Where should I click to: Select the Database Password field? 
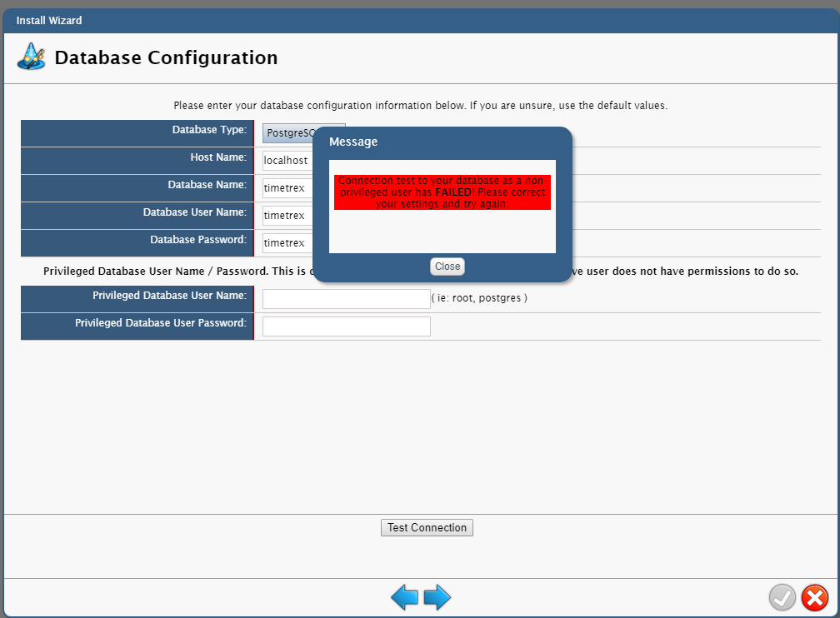(287, 242)
